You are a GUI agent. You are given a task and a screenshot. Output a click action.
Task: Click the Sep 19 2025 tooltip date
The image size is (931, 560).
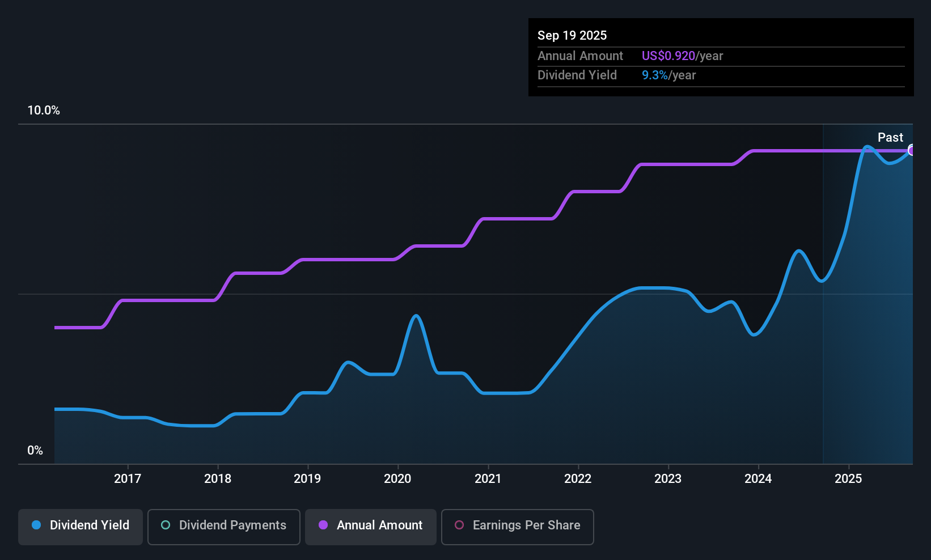[572, 36]
